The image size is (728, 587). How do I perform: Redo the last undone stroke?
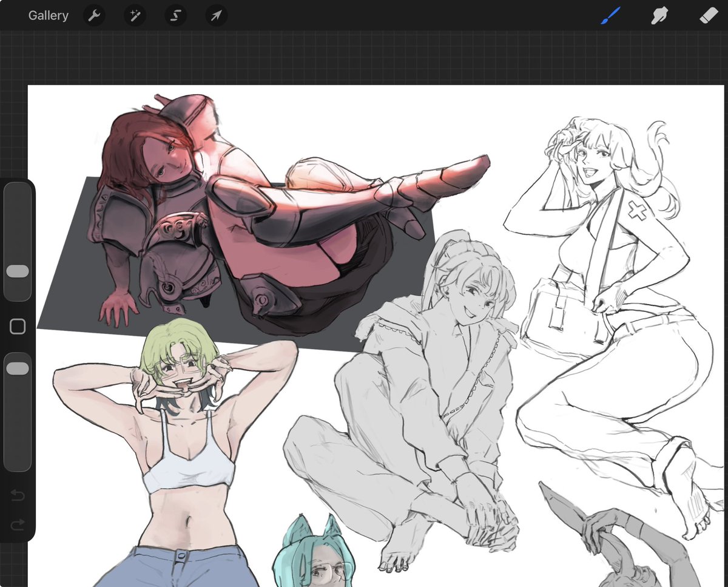18,525
